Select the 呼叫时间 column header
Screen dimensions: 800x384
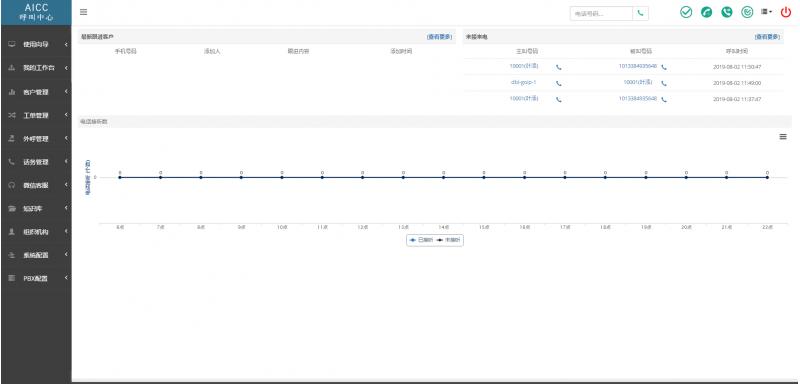737,52
